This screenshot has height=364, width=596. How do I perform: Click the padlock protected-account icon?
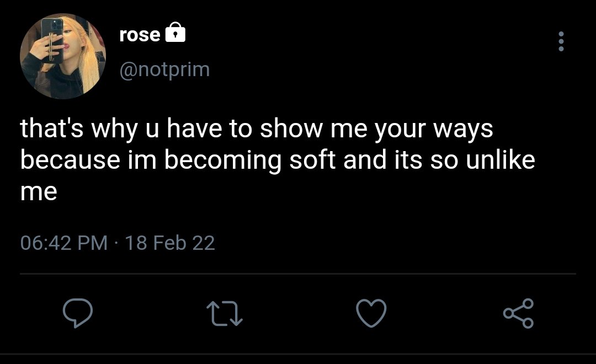175,33
